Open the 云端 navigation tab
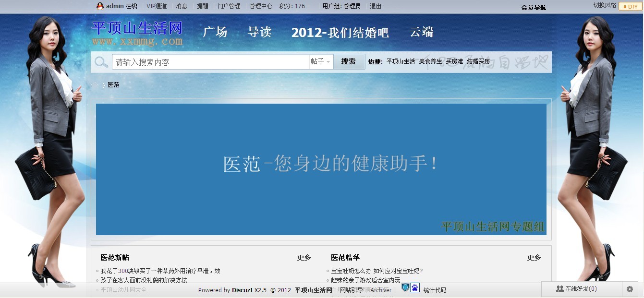644x298 pixels. coord(422,32)
